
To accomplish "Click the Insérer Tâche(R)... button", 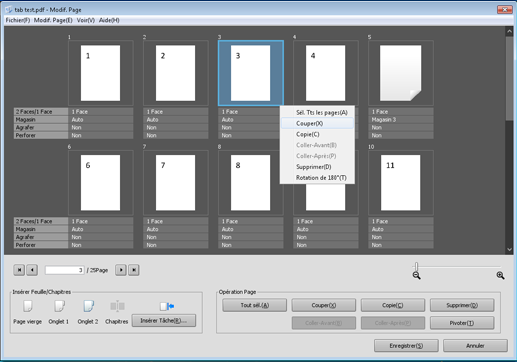I will click(164, 321).
